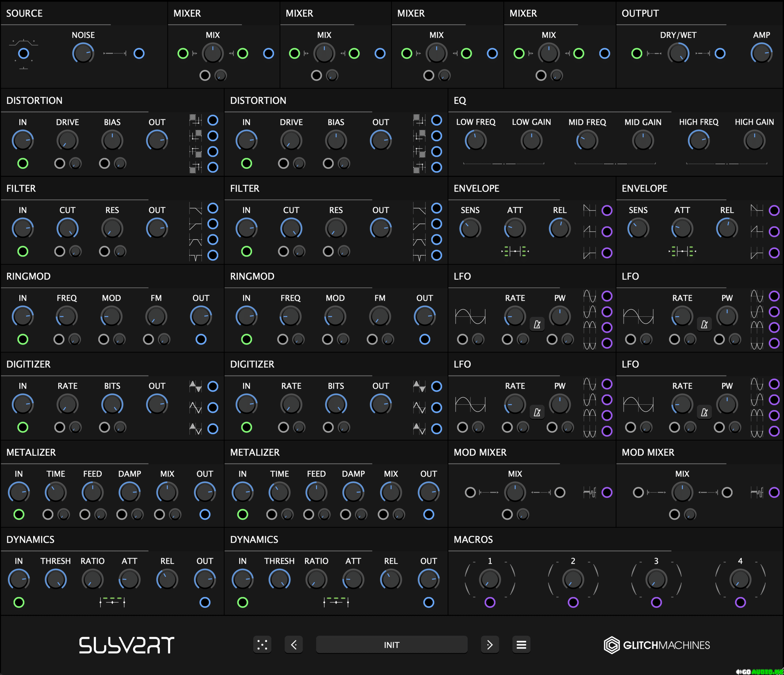Adjust the Dry/Wet knob in Output
The width and height of the screenshot is (784, 675).
pos(678,53)
